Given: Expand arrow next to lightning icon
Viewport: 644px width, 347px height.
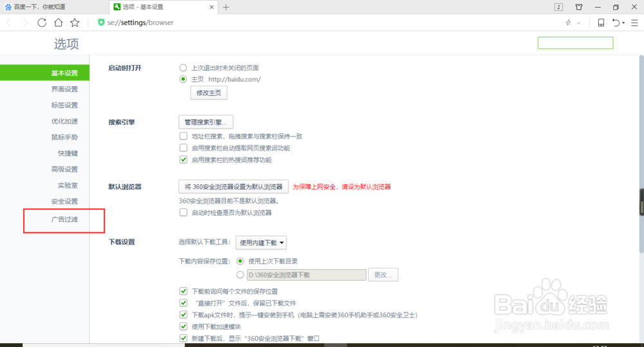Looking at the screenshot, I should 579,23.
